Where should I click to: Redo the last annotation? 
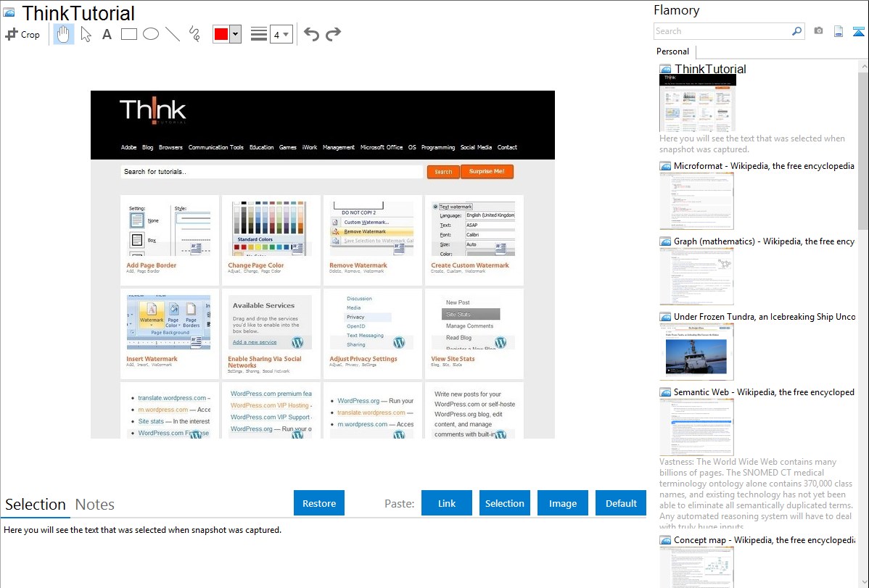pyautogui.click(x=333, y=34)
